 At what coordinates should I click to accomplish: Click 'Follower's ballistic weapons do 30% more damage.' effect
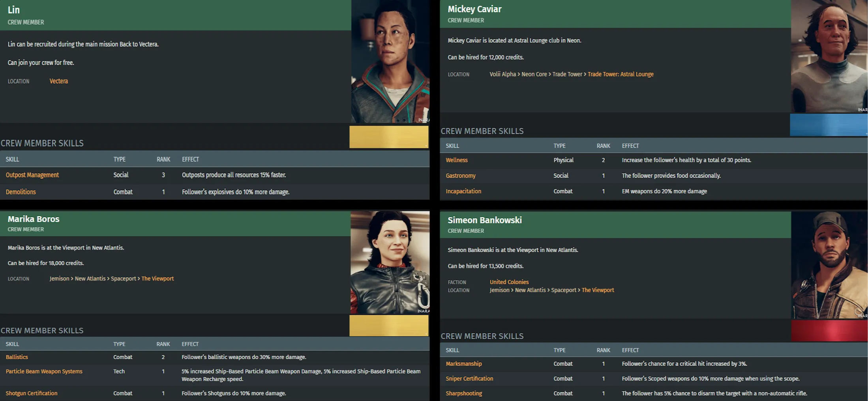click(244, 357)
